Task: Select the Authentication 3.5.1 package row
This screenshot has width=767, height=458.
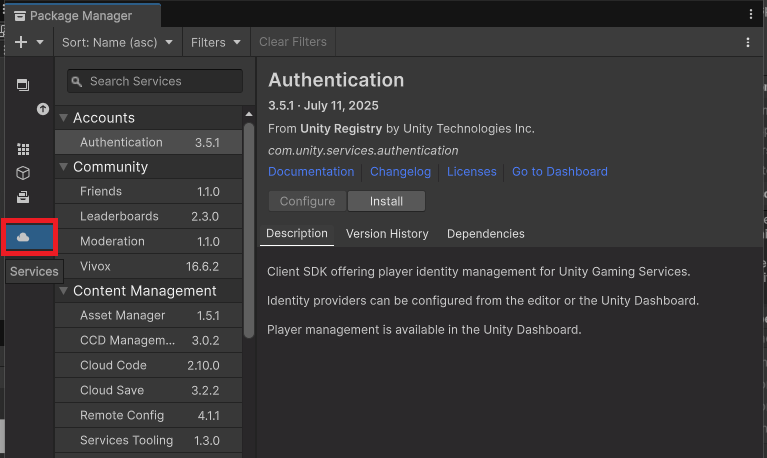Action: coord(149,142)
